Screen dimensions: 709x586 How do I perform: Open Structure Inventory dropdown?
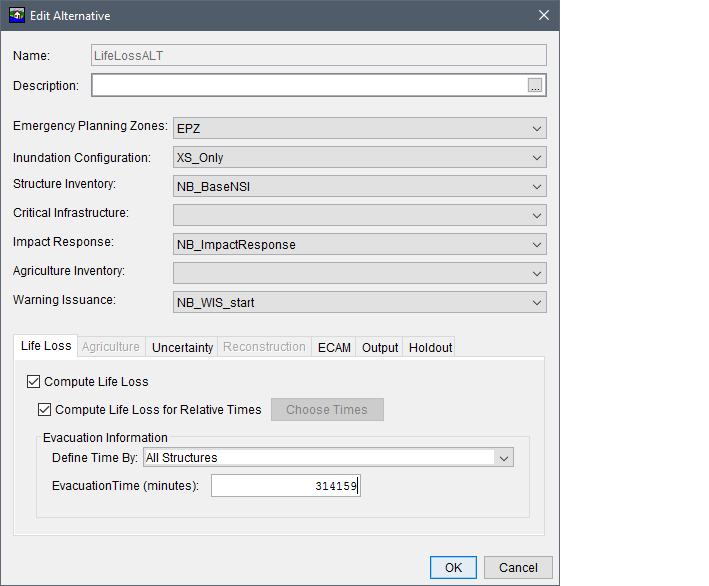tap(359, 186)
